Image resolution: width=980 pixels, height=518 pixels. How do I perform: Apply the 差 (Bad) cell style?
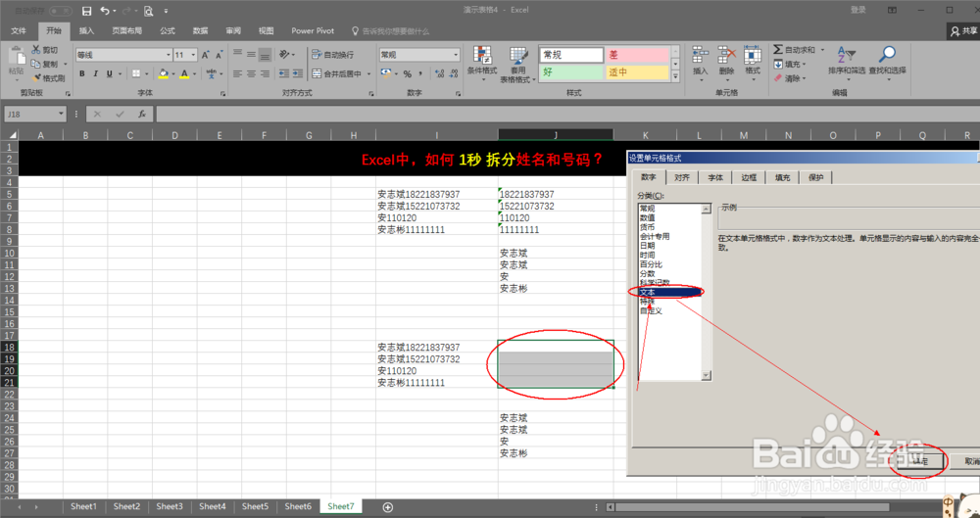coord(637,55)
